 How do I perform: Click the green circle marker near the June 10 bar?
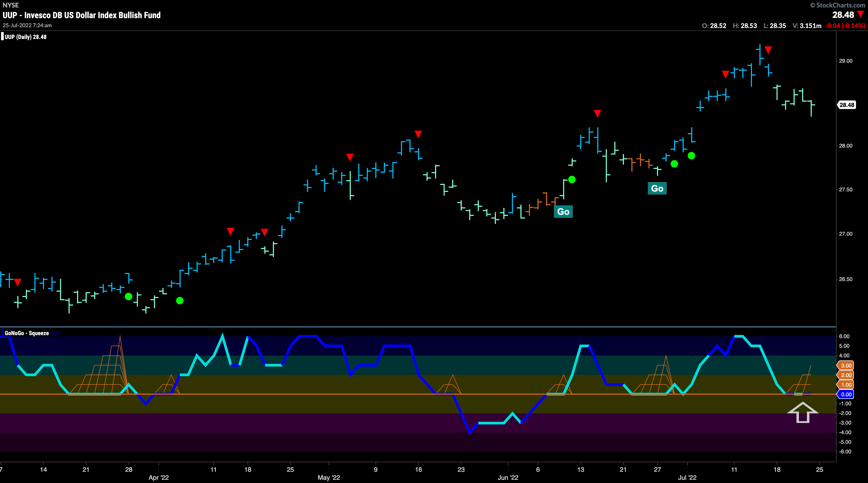click(x=572, y=180)
